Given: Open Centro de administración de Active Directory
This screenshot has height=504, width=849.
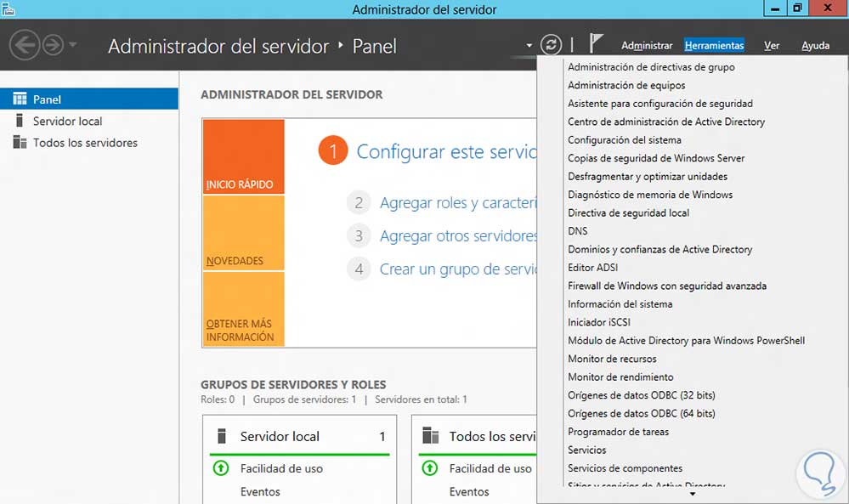Looking at the screenshot, I should pos(666,122).
